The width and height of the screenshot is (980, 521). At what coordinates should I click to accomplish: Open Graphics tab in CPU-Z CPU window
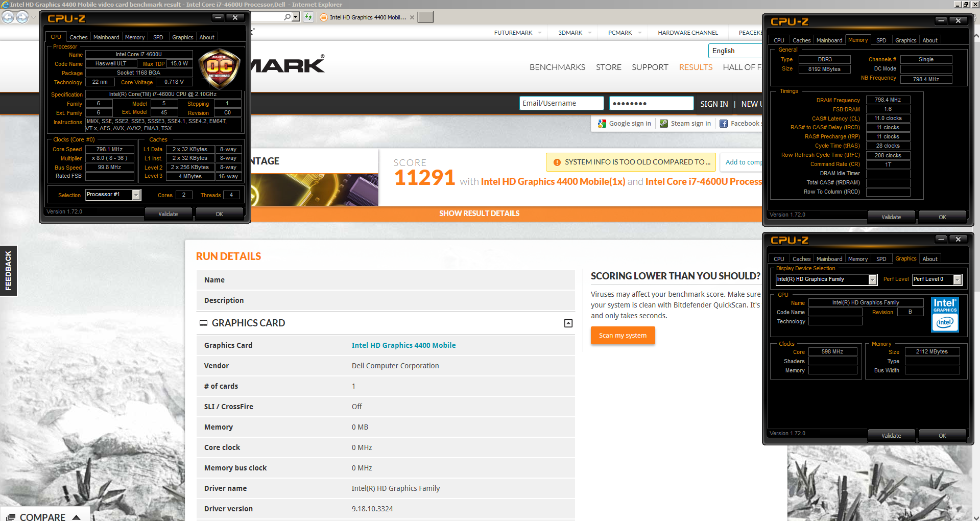point(183,37)
